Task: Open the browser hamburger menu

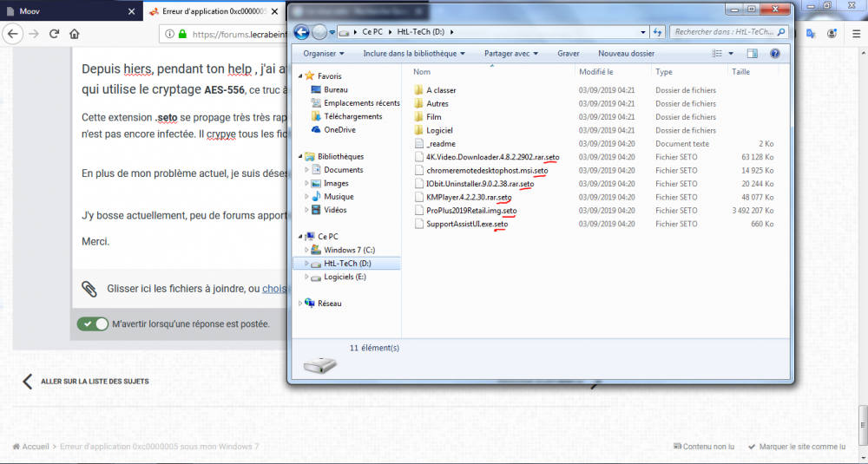Action: (857, 34)
